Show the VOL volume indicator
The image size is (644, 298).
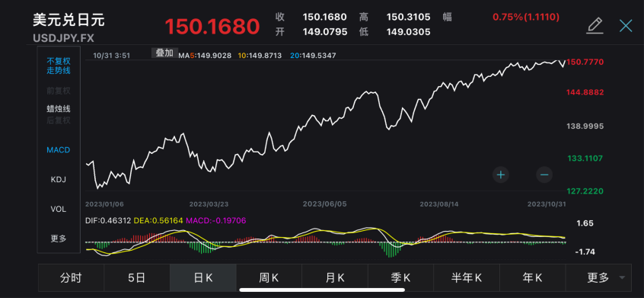click(59, 210)
